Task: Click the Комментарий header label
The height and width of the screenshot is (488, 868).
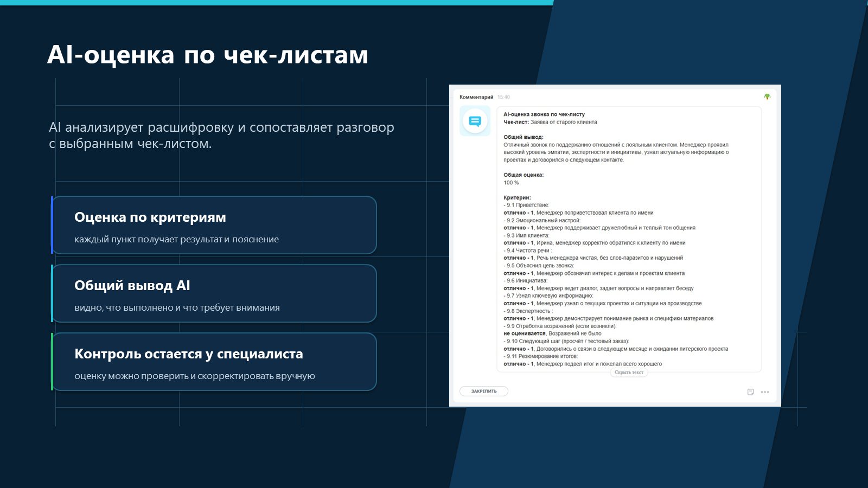Action: click(x=476, y=97)
